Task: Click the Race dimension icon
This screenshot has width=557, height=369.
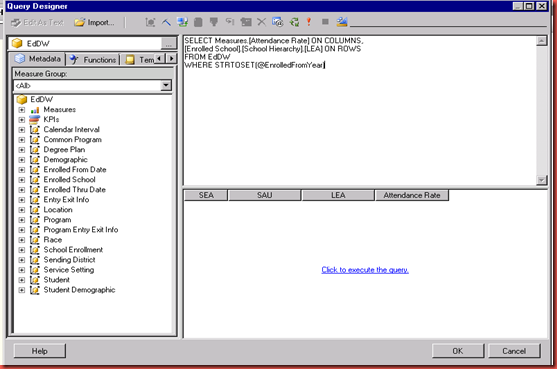Action: click(34, 240)
